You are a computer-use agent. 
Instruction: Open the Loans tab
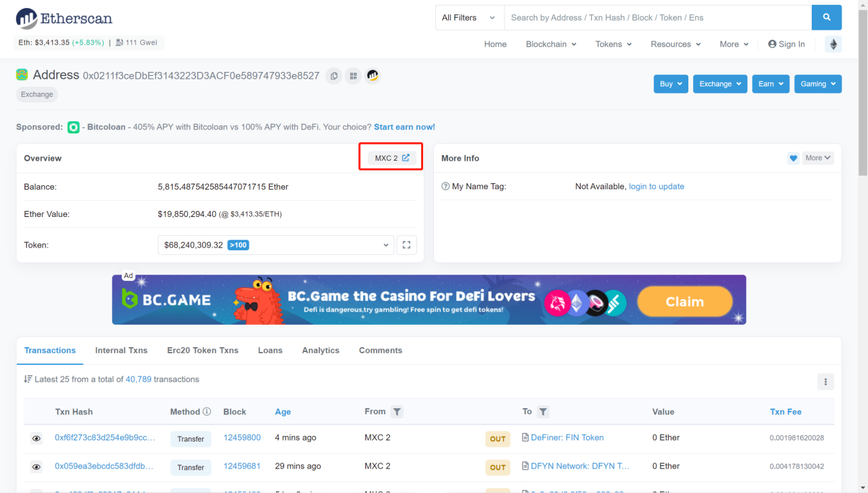pos(271,351)
